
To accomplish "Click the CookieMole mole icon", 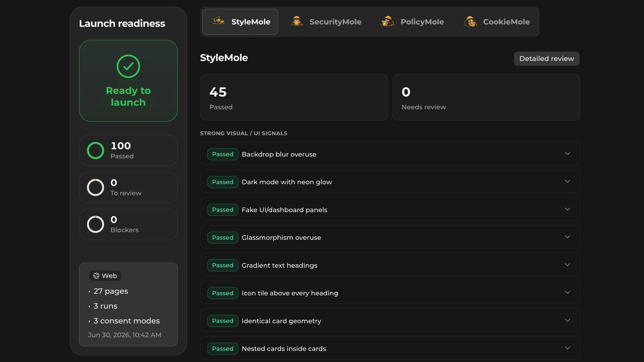I will [x=470, y=21].
